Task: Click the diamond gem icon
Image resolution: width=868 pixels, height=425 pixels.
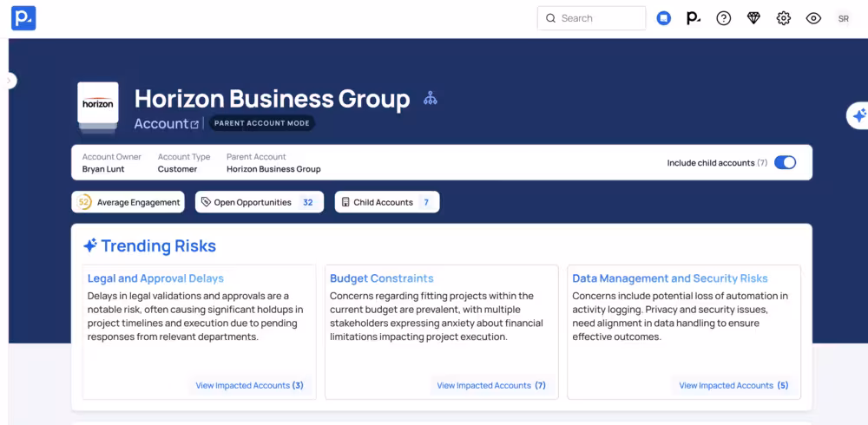Action: coord(753,18)
